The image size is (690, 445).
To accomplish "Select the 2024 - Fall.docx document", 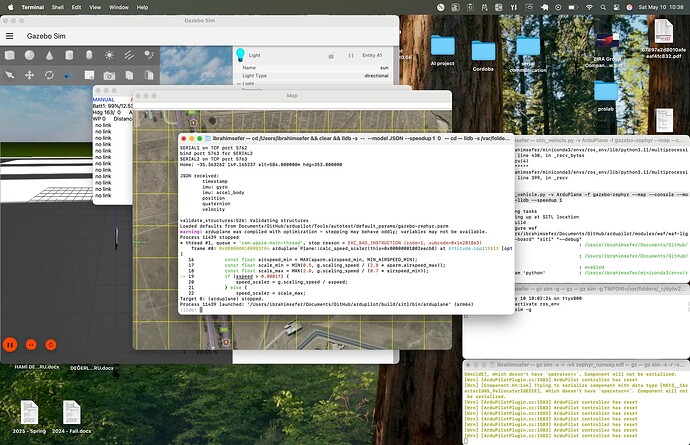I will click(x=71, y=417).
